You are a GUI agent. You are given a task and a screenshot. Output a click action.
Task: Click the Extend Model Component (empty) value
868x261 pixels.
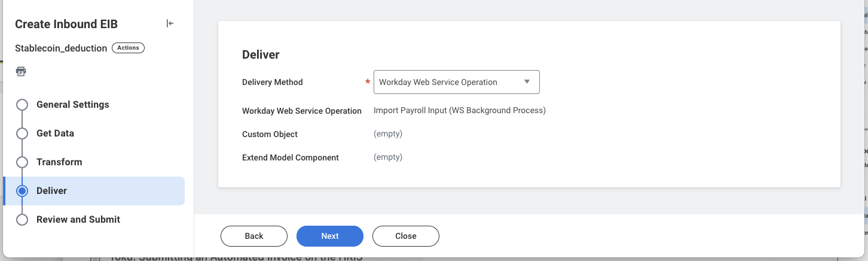coord(388,157)
